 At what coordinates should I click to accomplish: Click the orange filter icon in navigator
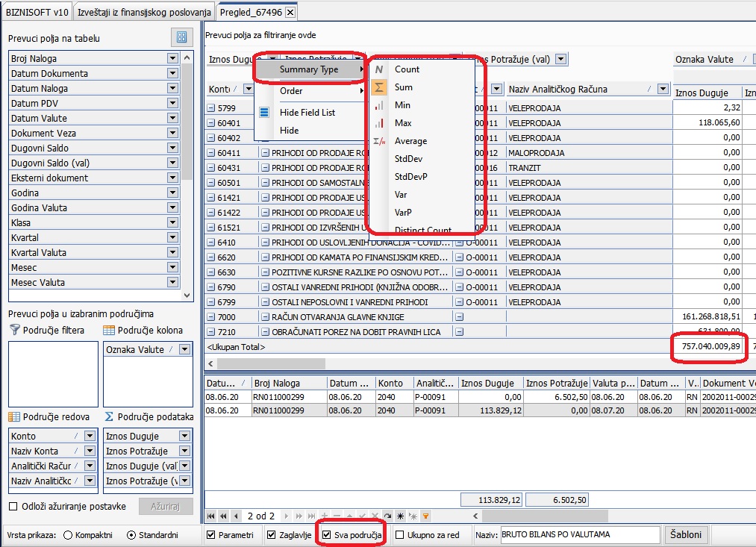click(x=425, y=516)
